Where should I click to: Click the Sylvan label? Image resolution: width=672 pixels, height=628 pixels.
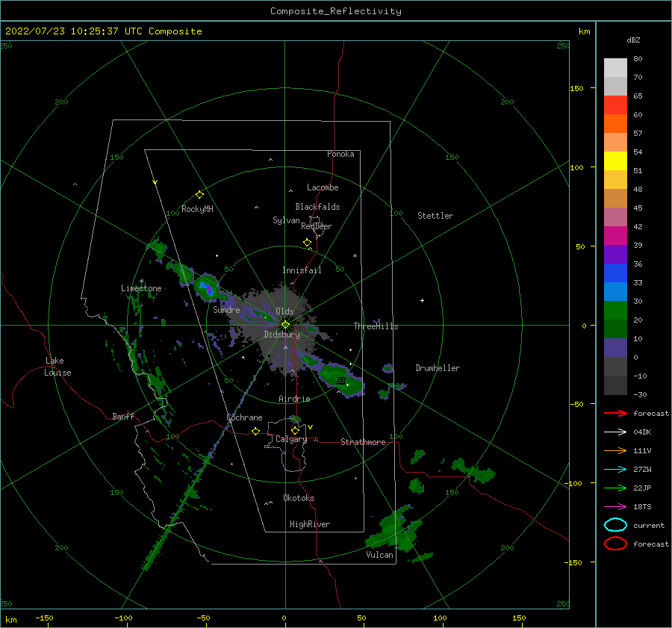tap(286, 220)
